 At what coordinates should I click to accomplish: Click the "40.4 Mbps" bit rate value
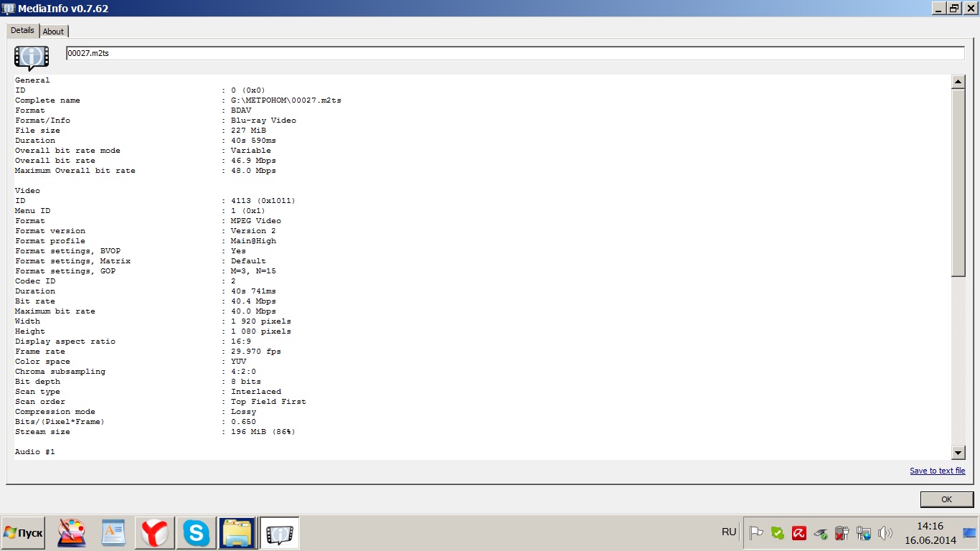[253, 301]
